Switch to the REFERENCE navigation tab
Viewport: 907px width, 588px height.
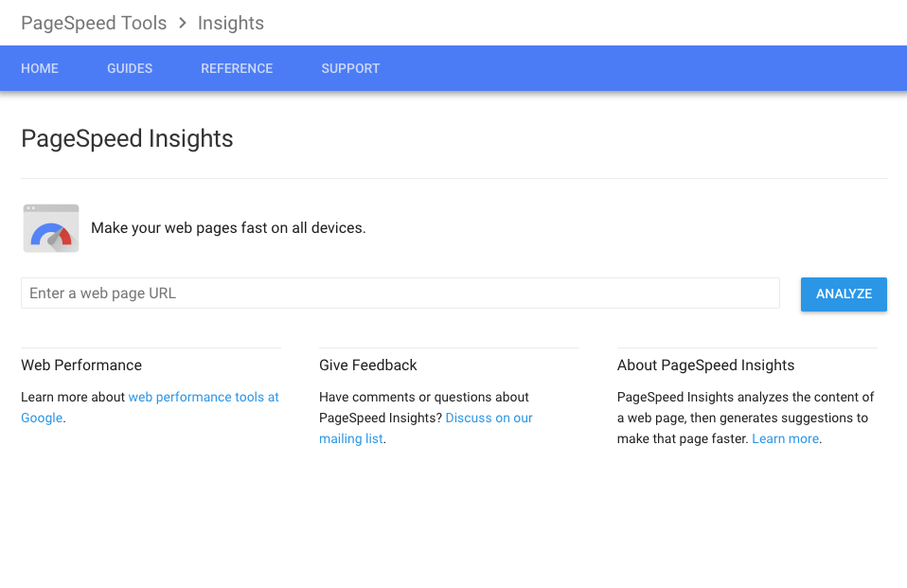point(237,68)
